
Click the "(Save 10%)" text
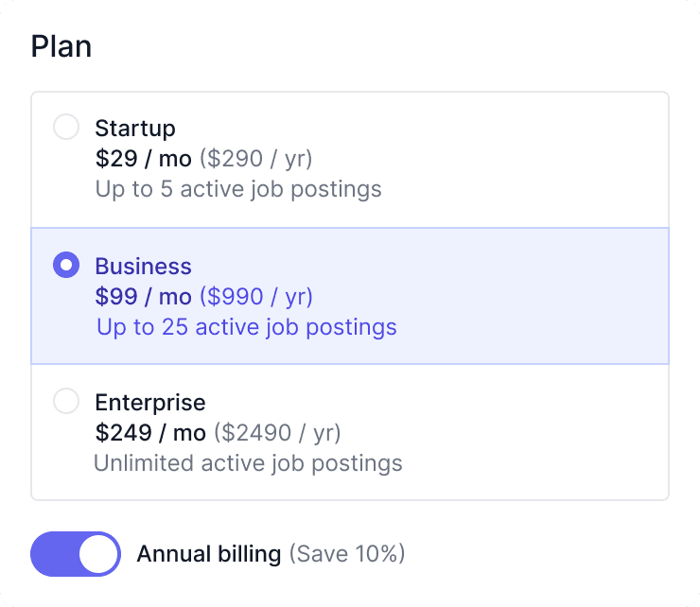tap(347, 554)
